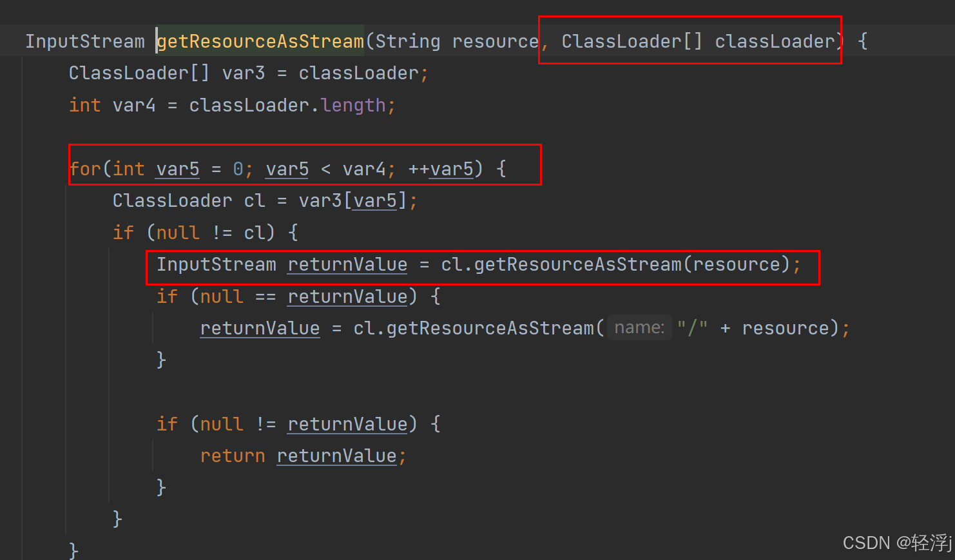Click the ClassLoader[] parameter type in method signature
The width and height of the screenshot is (955, 560).
632,41
